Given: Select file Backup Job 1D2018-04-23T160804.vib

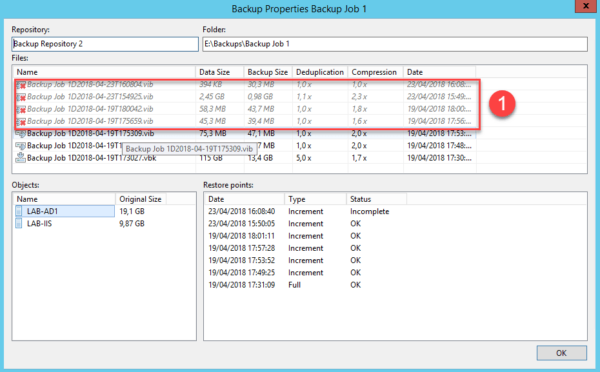Looking at the screenshot, I should [90, 85].
